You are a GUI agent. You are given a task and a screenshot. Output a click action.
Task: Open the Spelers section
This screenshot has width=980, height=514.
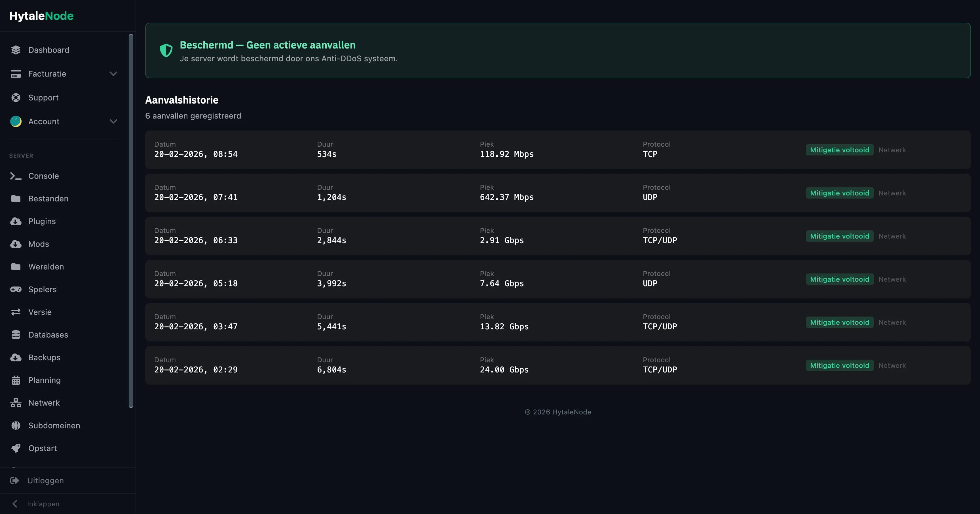pyautogui.click(x=43, y=289)
